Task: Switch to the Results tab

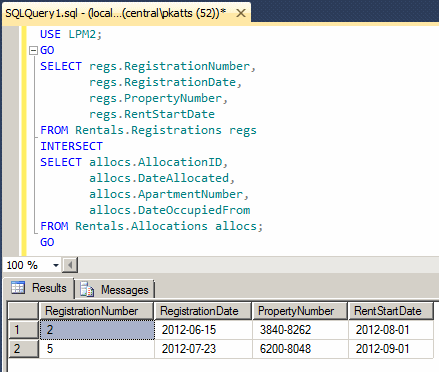Action: pos(39,288)
